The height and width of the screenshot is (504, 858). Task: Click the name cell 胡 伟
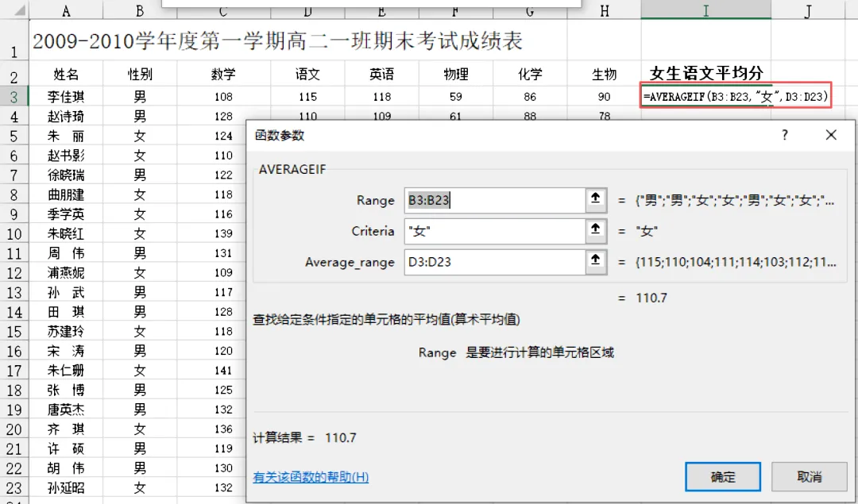[x=66, y=468]
